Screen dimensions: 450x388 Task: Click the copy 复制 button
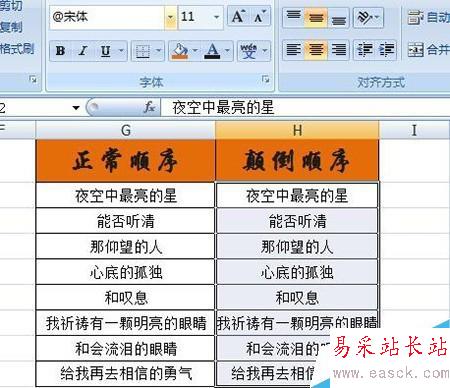pos(11,27)
